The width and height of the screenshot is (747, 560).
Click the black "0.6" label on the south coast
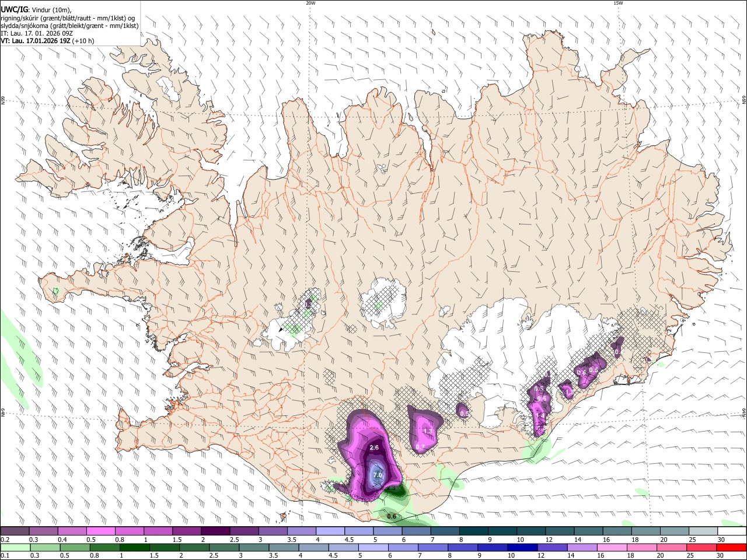[x=392, y=516]
